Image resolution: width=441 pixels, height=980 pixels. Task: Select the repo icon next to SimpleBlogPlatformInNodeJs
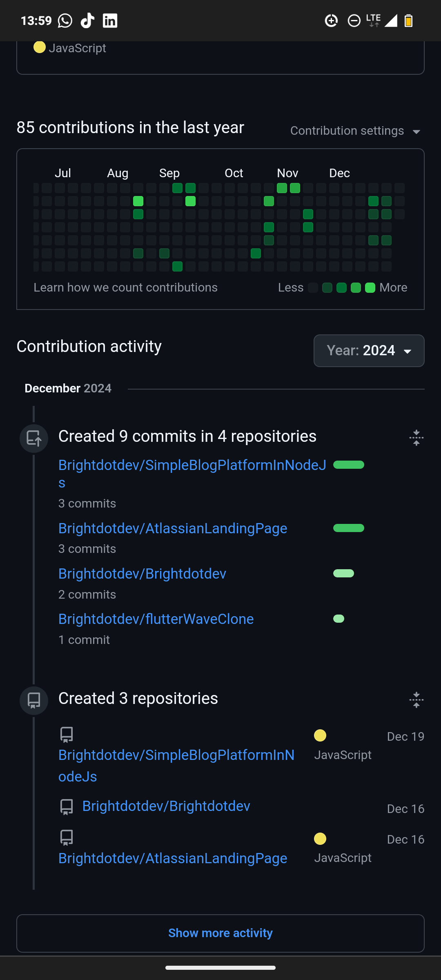66,734
